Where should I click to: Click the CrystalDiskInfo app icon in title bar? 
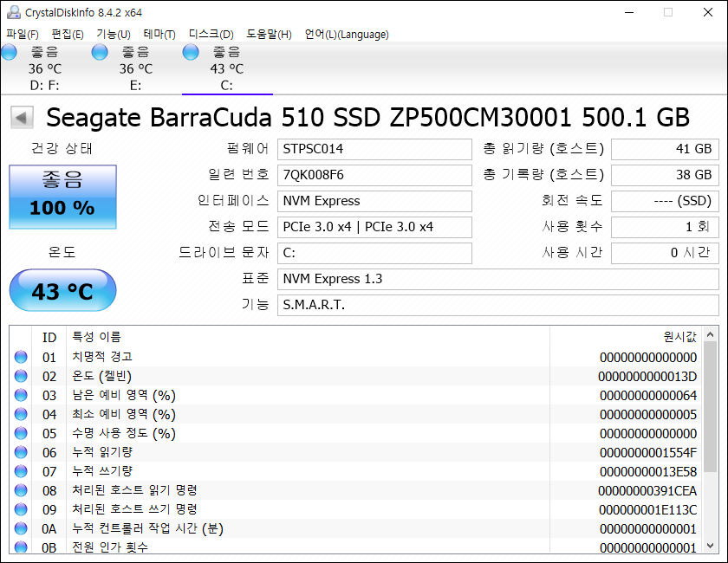point(14,12)
